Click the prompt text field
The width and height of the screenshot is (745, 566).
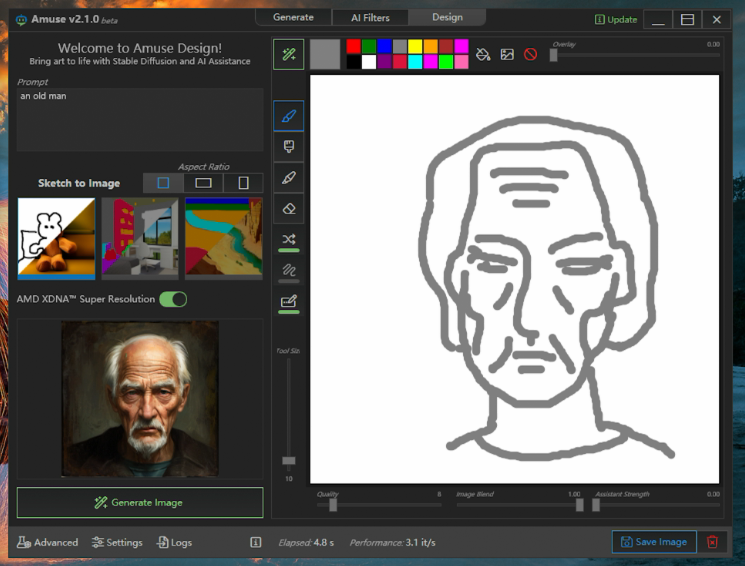point(140,119)
